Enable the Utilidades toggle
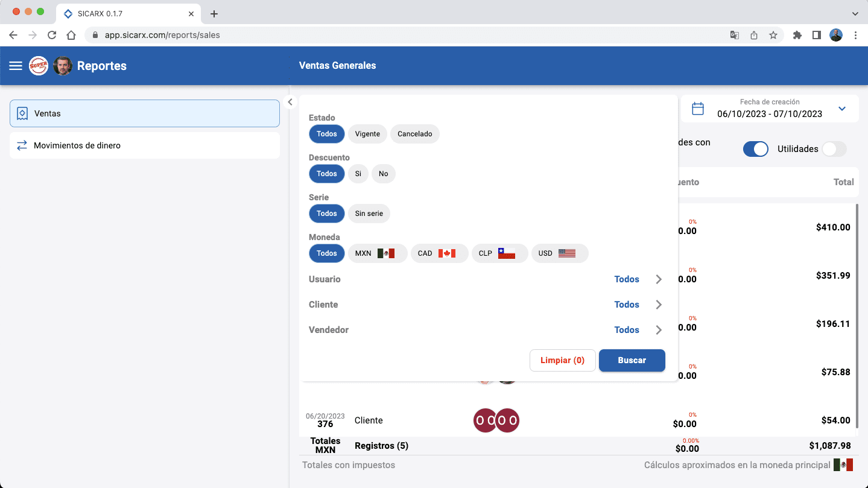868x488 pixels. point(834,149)
